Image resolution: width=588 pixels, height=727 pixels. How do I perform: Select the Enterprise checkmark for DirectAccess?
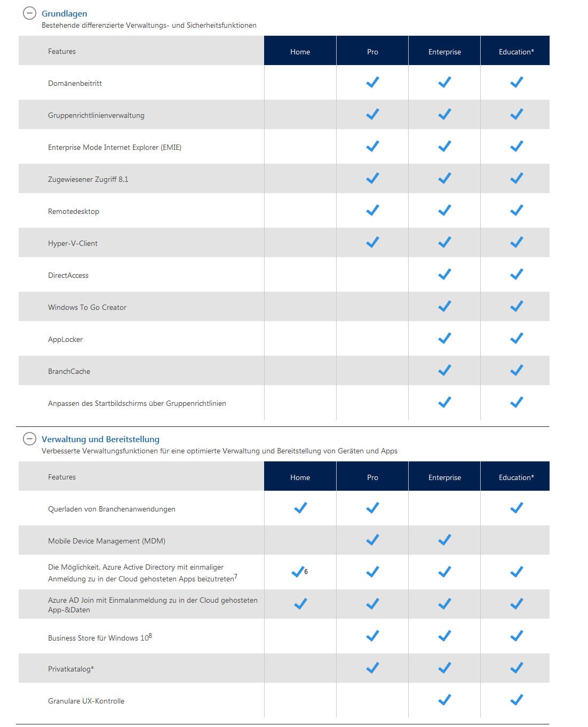(x=444, y=274)
